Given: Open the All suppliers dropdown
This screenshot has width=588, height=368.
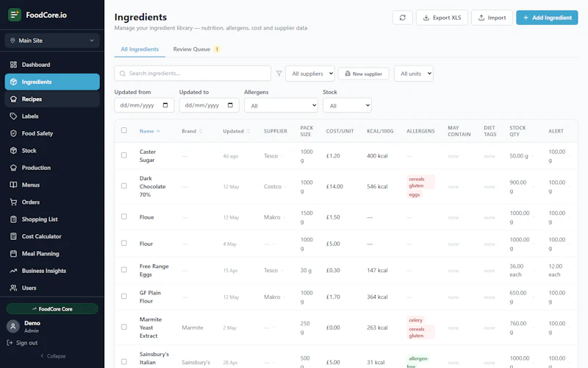Looking at the screenshot, I should (310, 74).
